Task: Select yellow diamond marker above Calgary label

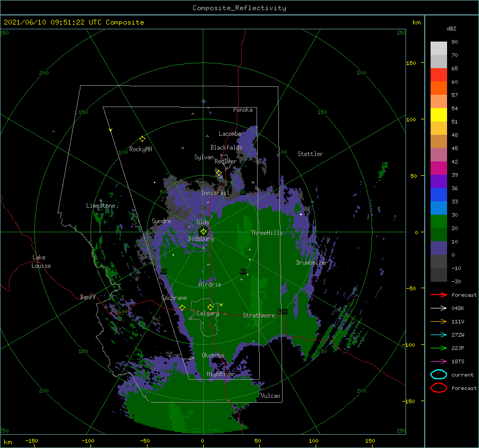Action: click(x=210, y=307)
